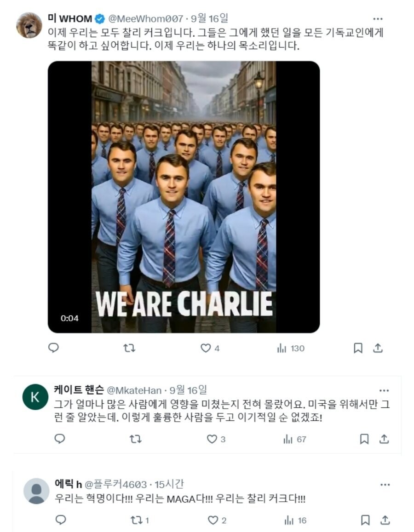
Task: Repost 케이트 핸슨's comment
Action: tap(136, 439)
